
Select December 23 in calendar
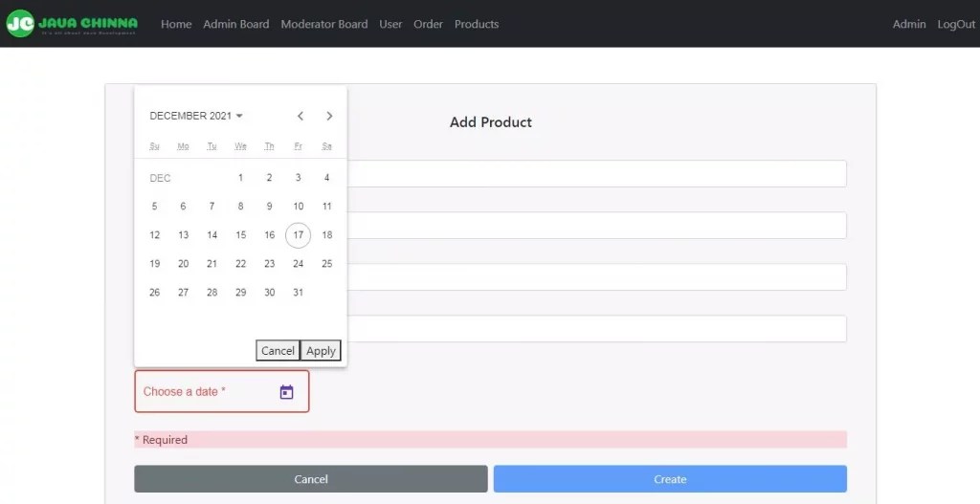(269, 264)
